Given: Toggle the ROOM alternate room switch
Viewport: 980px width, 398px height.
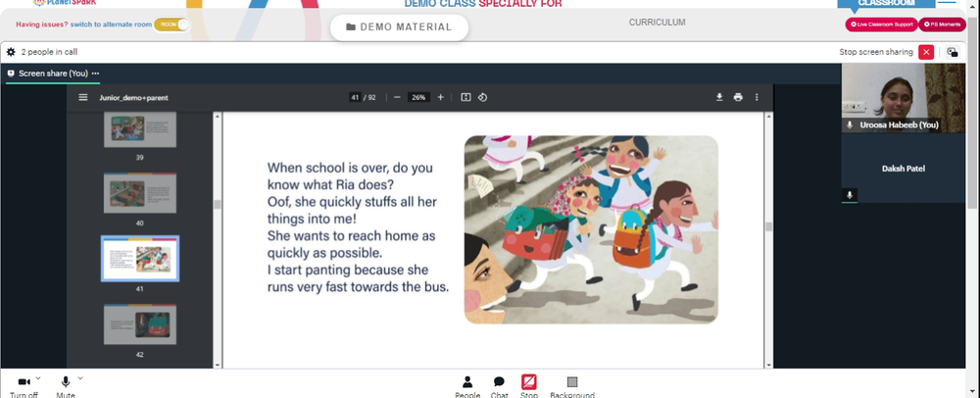Looking at the screenshot, I should pos(171,25).
